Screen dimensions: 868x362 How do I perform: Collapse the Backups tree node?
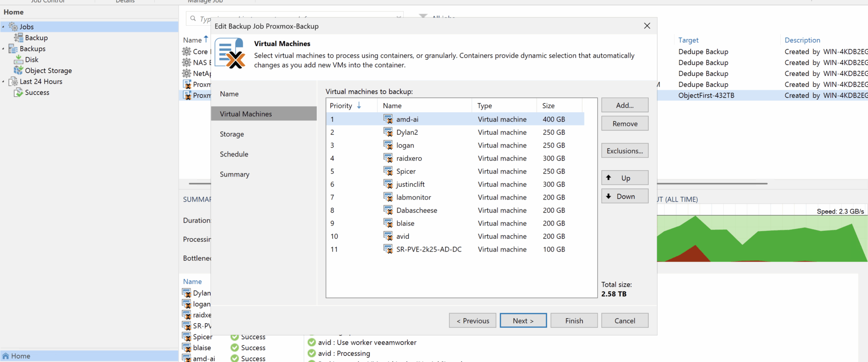point(3,48)
